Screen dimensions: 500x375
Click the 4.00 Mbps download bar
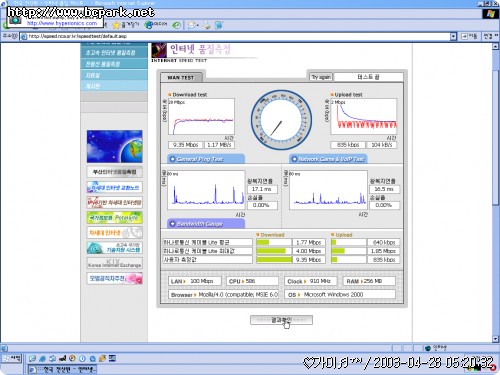coord(274,251)
